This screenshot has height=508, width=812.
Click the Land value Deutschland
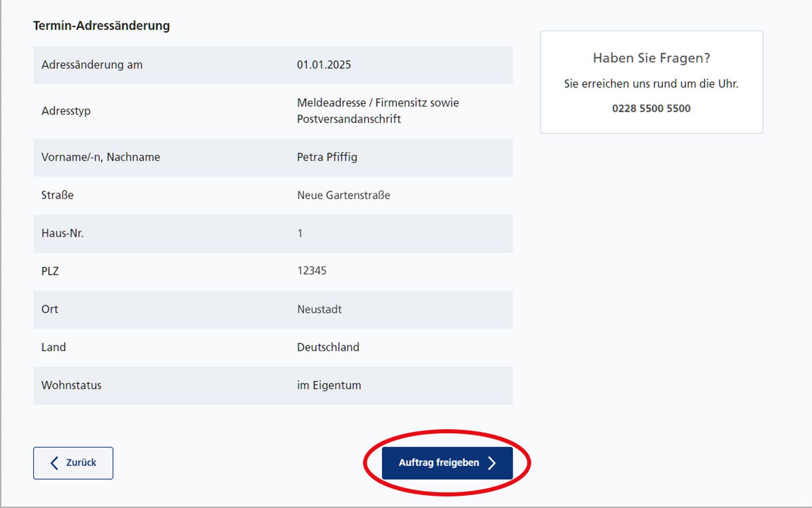tap(328, 347)
